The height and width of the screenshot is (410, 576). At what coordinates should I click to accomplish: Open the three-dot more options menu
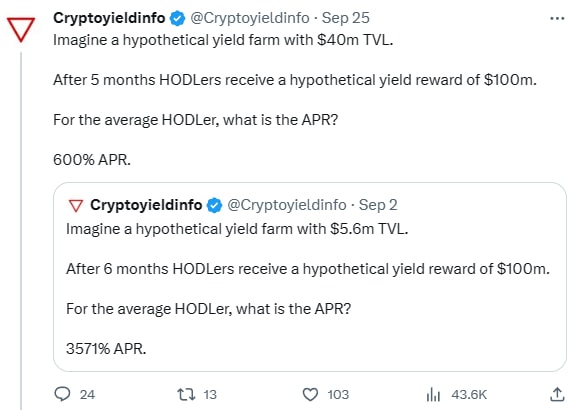click(557, 18)
